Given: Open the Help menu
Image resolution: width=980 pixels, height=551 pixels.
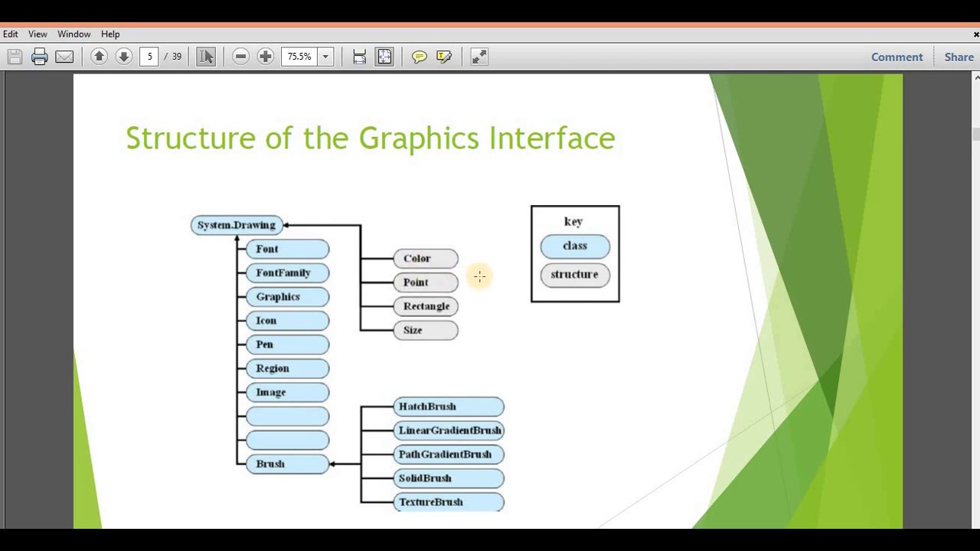Looking at the screenshot, I should (110, 34).
